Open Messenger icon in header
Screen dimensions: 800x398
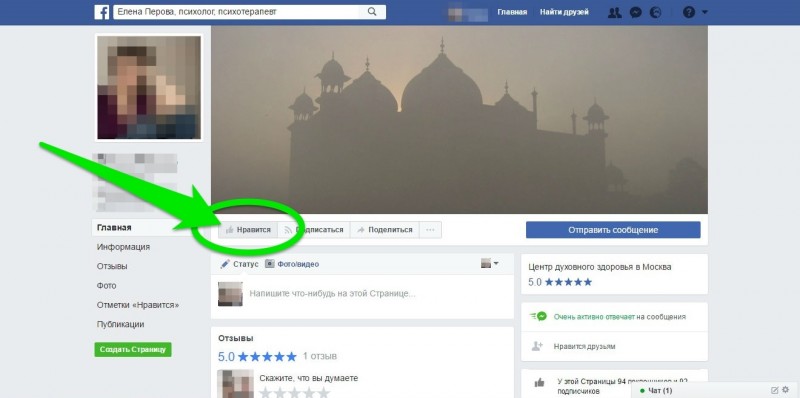[x=635, y=12]
